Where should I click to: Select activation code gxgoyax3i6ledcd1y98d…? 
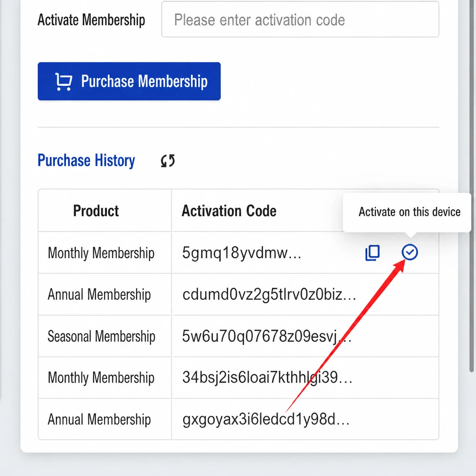coord(266,420)
